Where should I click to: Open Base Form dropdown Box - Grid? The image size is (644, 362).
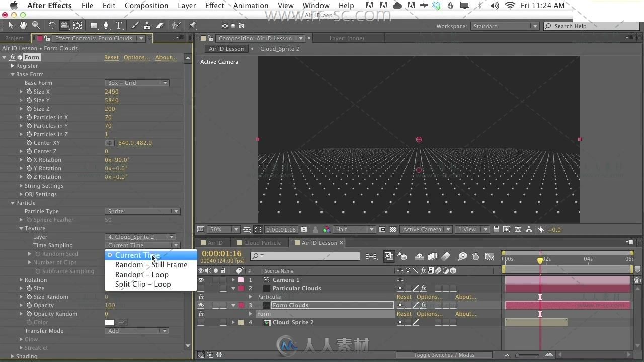[137, 83]
